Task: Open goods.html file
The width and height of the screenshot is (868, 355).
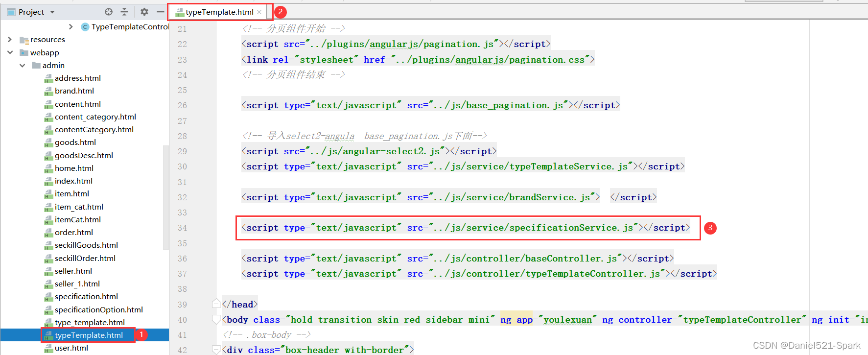Action: 75,142
